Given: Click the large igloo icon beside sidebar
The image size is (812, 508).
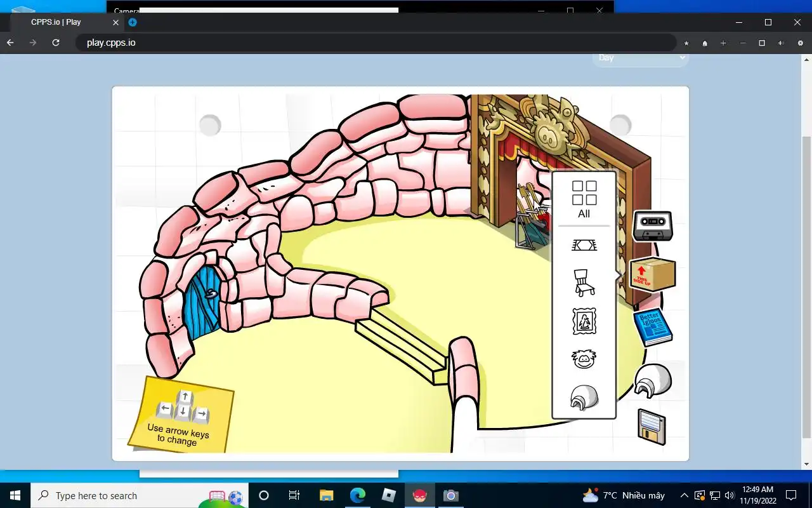Looking at the screenshot, I should 653,381.
